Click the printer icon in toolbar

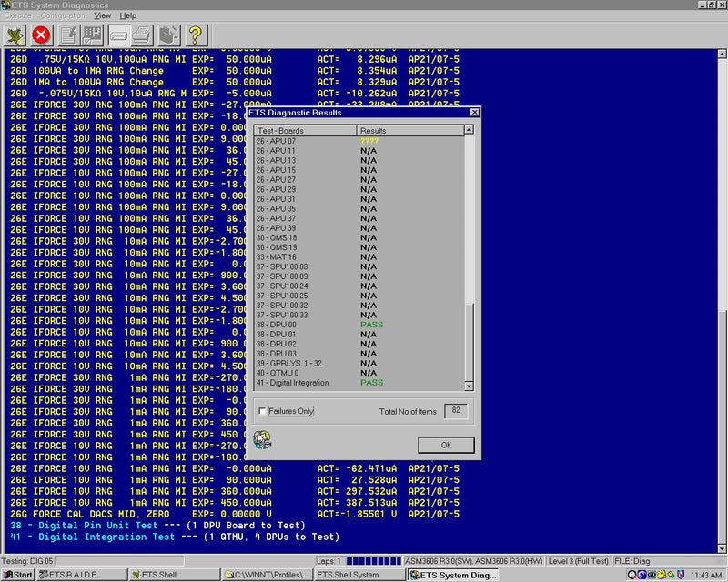(x=142, y=35)
